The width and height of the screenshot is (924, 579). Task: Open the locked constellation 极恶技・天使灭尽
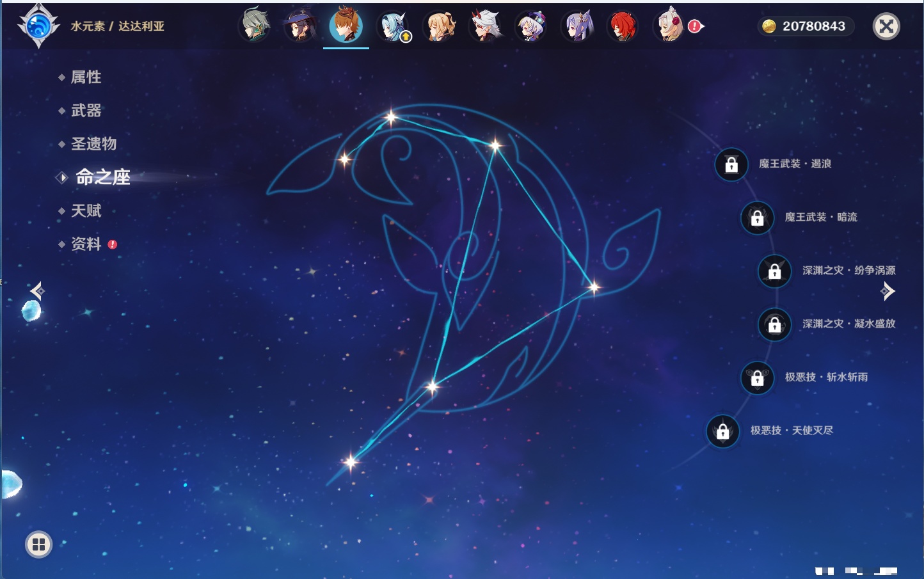[x=722, y=431]
